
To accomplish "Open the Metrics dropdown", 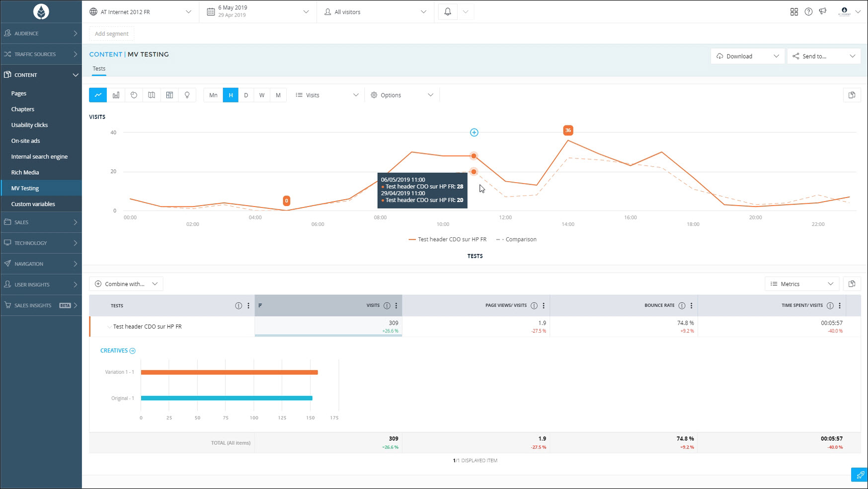I will point(802,283).
